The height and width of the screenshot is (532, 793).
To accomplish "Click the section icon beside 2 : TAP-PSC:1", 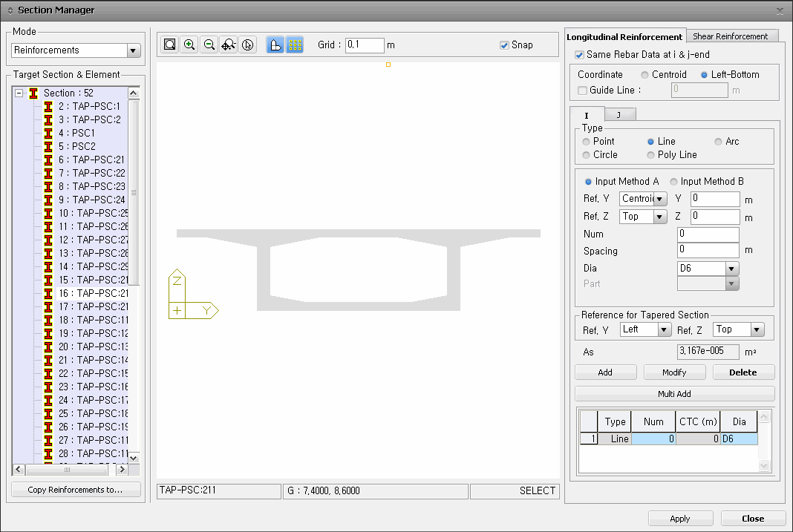I will [x=48, y=106].
